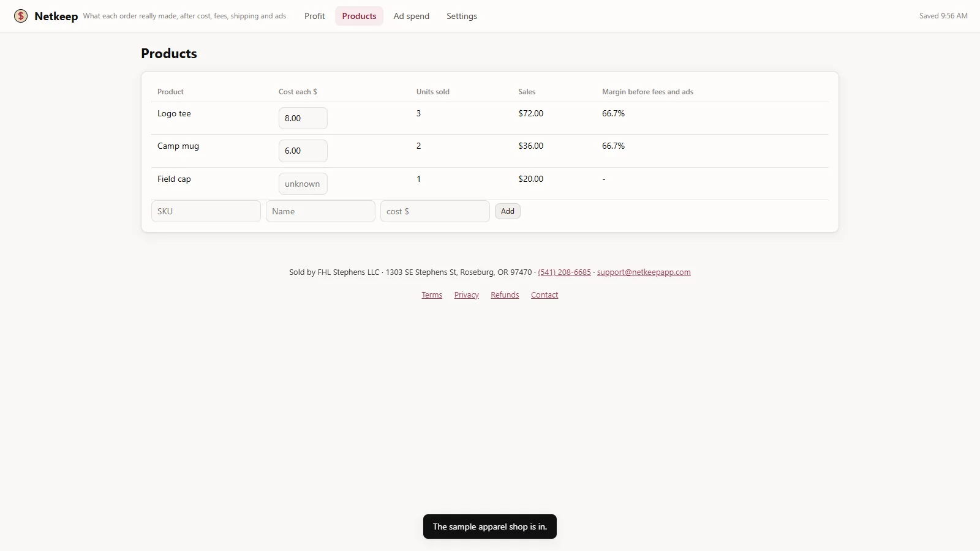Click the $20.00 sales value
The width and height of the screenshot is (980, 551).
(x=530, y=179)
